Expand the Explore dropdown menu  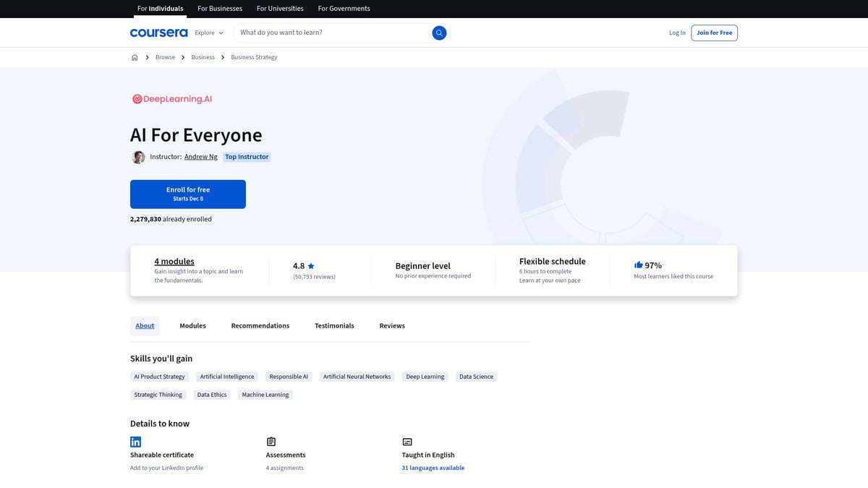(x=209, y=33)
